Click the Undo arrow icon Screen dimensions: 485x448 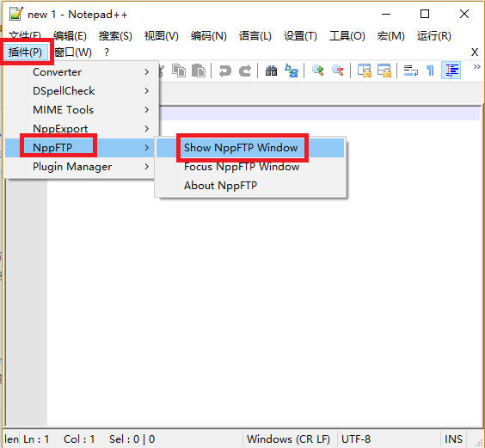(224, 71)
